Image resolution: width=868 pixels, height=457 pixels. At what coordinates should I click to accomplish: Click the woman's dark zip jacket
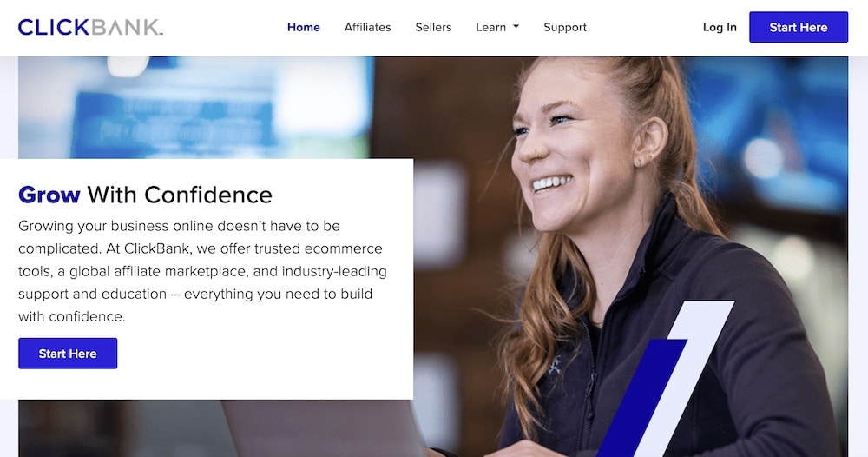664,343
